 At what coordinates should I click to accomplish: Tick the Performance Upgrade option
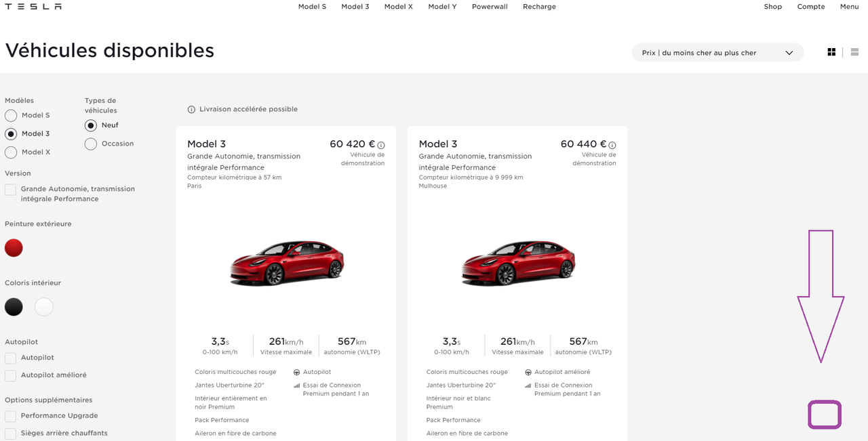coord(10,416)
